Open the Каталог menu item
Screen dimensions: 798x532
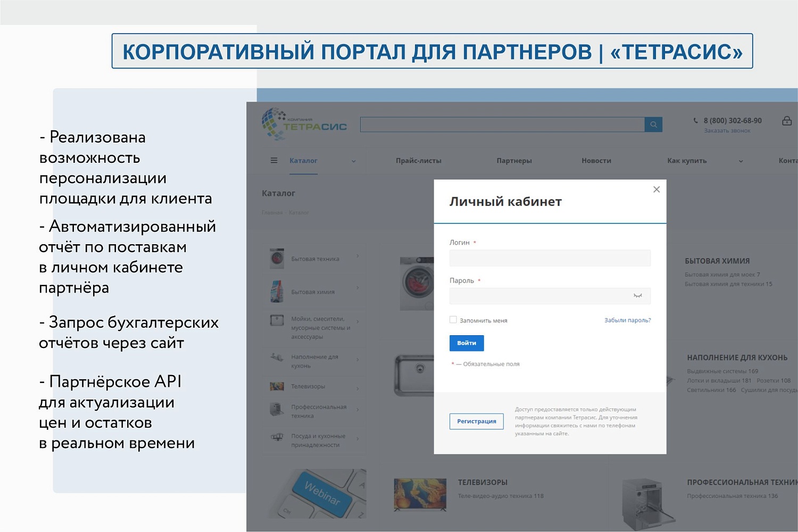(x=303, y=160)
